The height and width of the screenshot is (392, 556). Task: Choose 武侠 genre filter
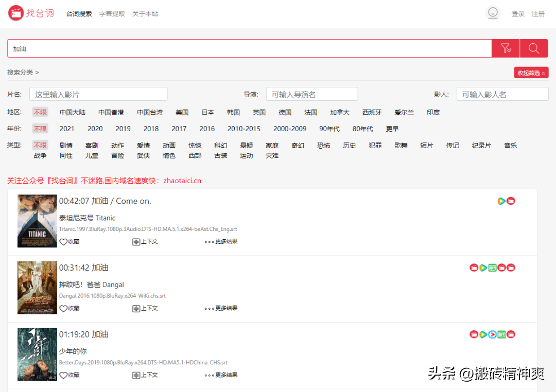pos(143,155)
